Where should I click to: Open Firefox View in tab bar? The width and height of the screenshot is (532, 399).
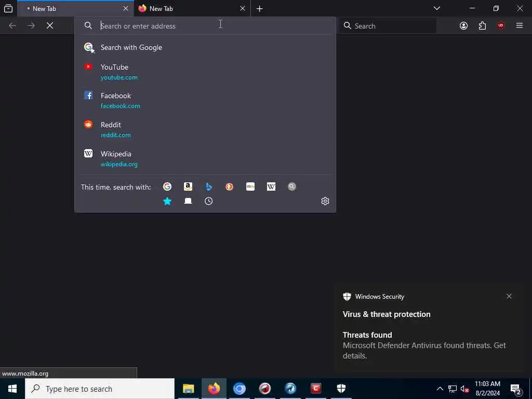coord(8,8)
